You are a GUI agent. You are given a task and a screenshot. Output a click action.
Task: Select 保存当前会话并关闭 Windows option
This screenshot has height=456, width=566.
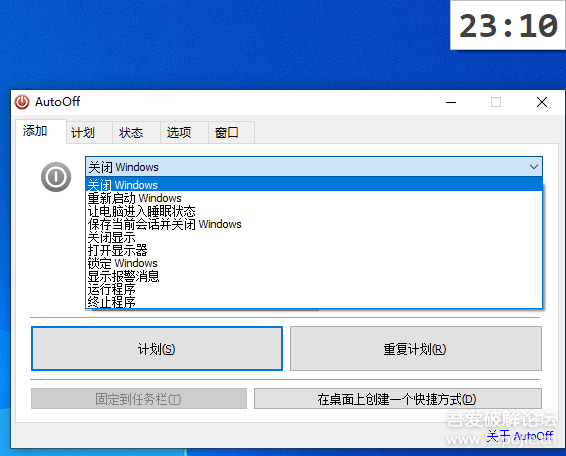coord(314,224)
